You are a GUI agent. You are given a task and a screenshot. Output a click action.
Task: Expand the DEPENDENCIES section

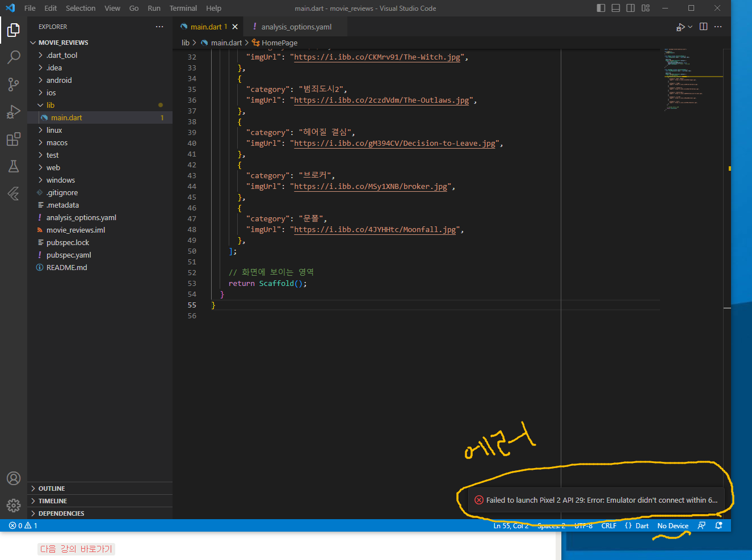[x=100, y=513]
